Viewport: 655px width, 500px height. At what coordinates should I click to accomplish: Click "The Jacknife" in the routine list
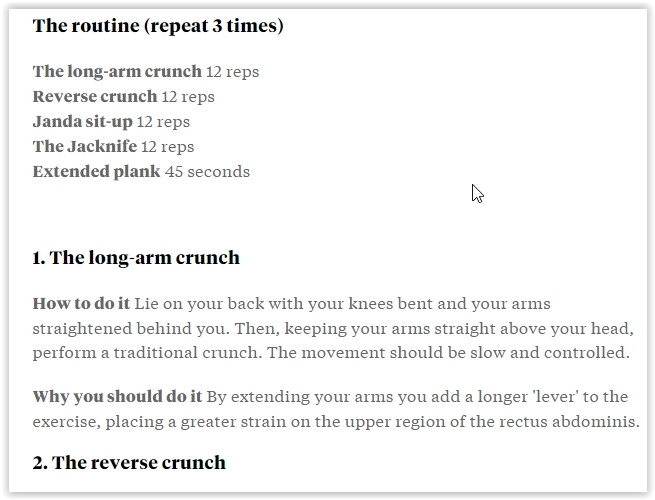[x=84, y=147]
